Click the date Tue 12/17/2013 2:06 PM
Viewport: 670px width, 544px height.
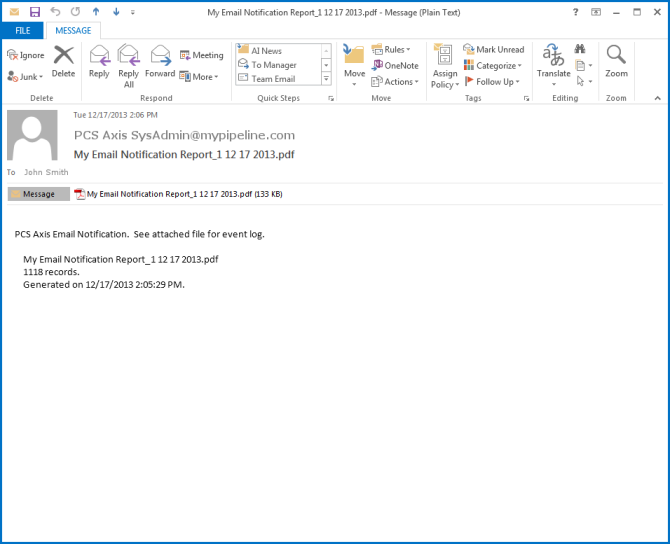pyautogui.click(x=115, y=115)
